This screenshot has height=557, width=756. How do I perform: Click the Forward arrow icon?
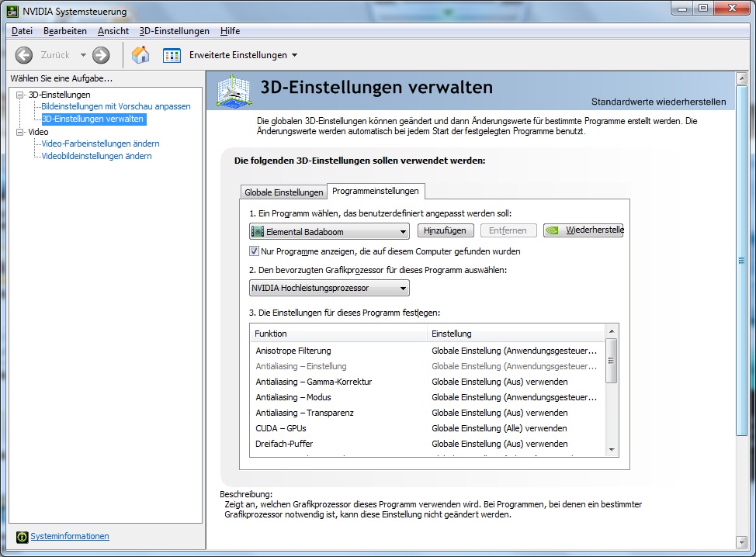[101, 55]
